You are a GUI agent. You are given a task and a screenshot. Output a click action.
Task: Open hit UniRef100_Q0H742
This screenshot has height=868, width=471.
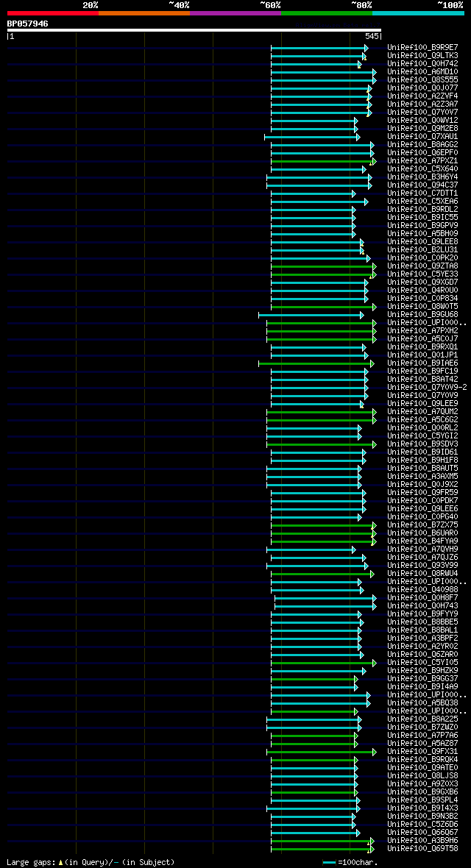pos(422,64)
